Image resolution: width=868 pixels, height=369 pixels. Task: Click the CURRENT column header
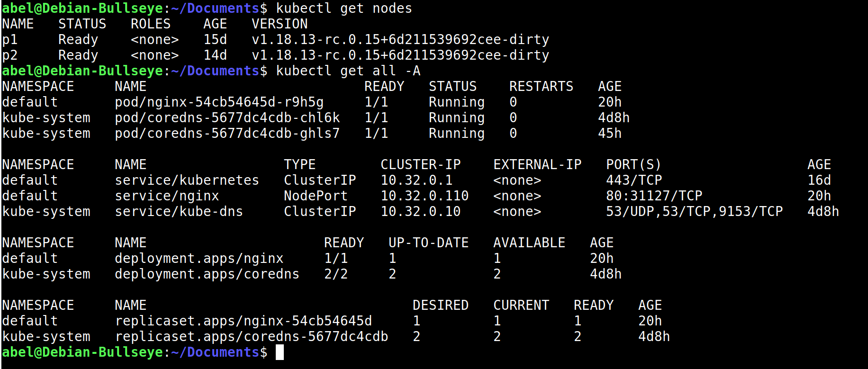521,306
